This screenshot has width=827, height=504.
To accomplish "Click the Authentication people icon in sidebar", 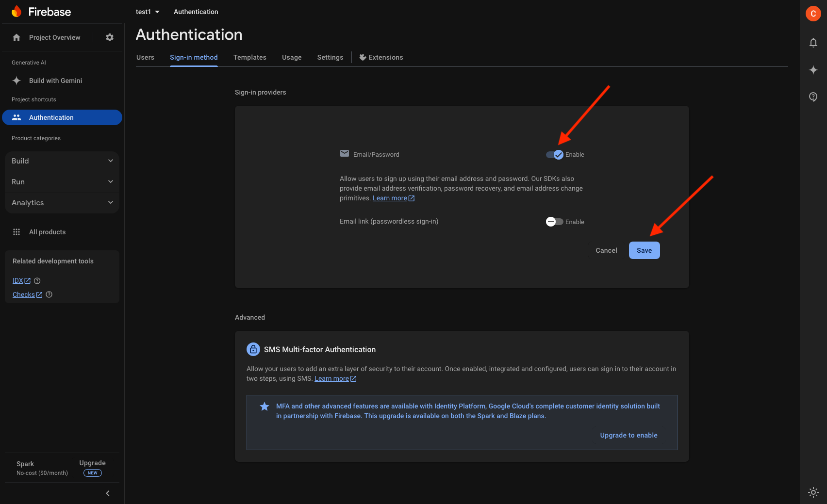I will [x=17, y=117].
